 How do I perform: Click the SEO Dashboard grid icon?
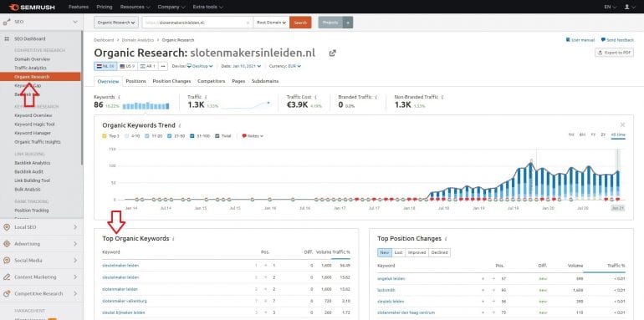[7, 38]
